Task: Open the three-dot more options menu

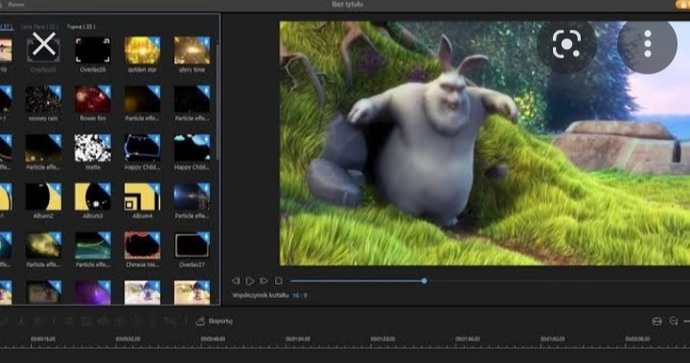Action: point(647,44)
